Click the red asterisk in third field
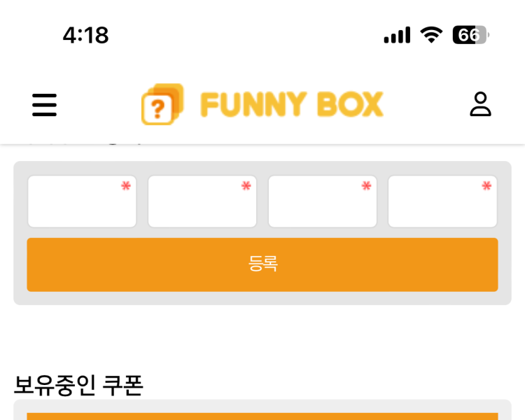The height and width of the screenshot is (420, 525). [366, 185]
